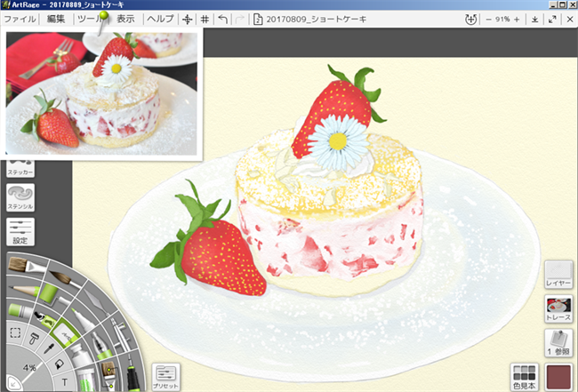Pick the black and green pen tool
578x392 pixels.
[x=132, y=372]
